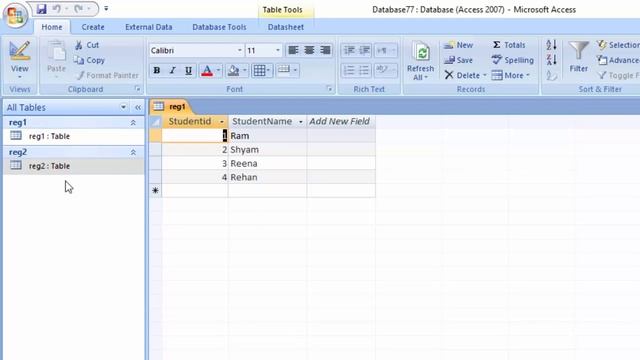The image size is (640, 360).
Task: Open the font size 11 dropdown
Action: click(x=278, y=50)
